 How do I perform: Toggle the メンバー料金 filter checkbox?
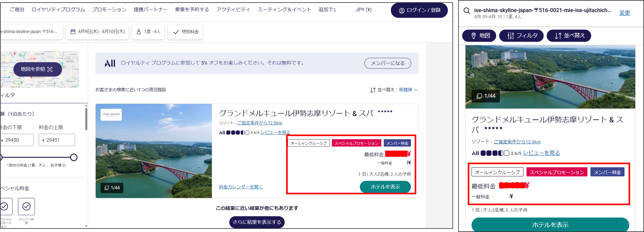[26, 206]
